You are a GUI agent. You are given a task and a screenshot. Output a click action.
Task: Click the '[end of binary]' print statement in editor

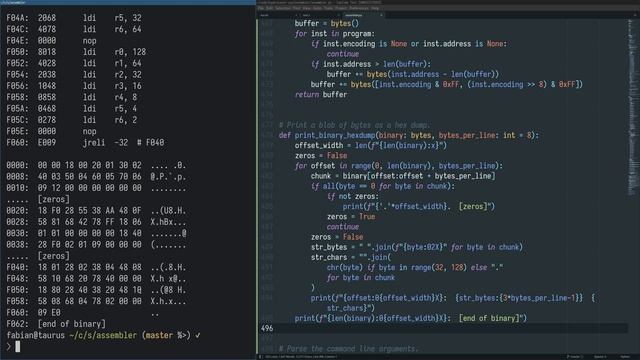411,318
